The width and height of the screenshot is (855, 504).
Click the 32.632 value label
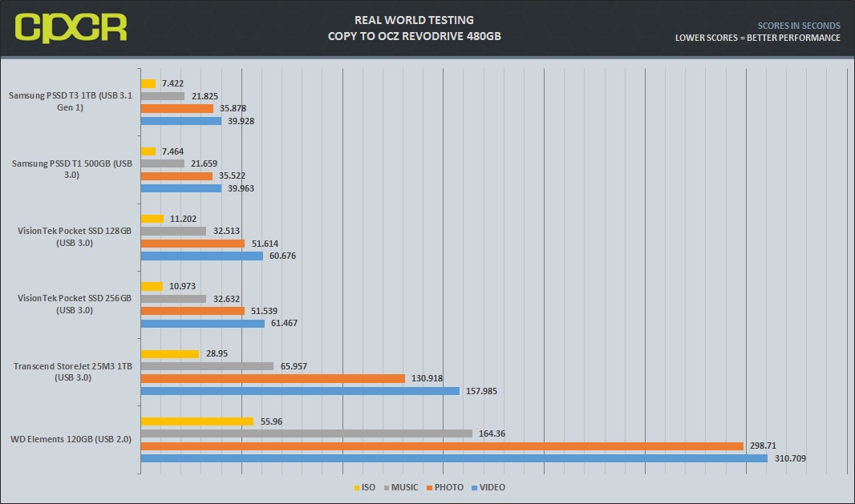226,299
